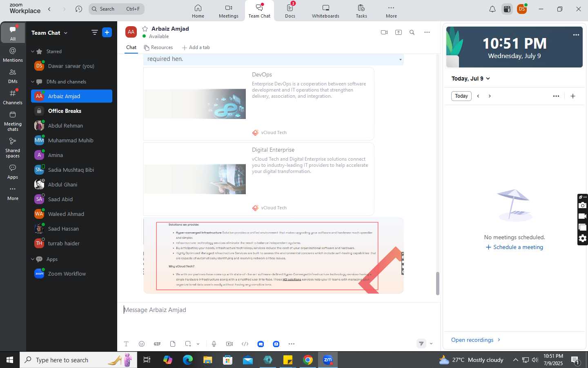588x368 pixels.
Task: Open recordings link
Action: (476, 340)
